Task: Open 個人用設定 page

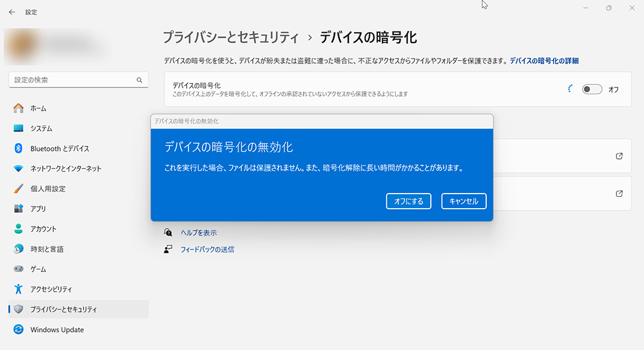Action: click(79, 189)
